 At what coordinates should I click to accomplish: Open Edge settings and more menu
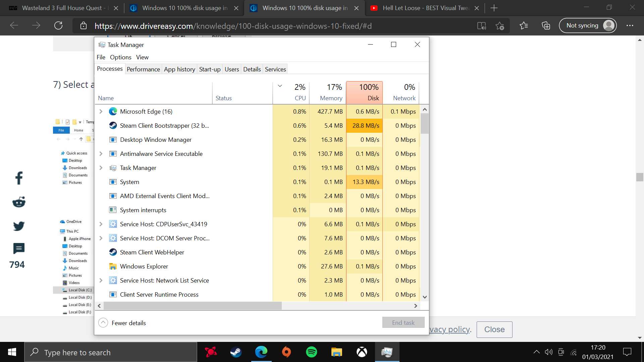point(630,25)
